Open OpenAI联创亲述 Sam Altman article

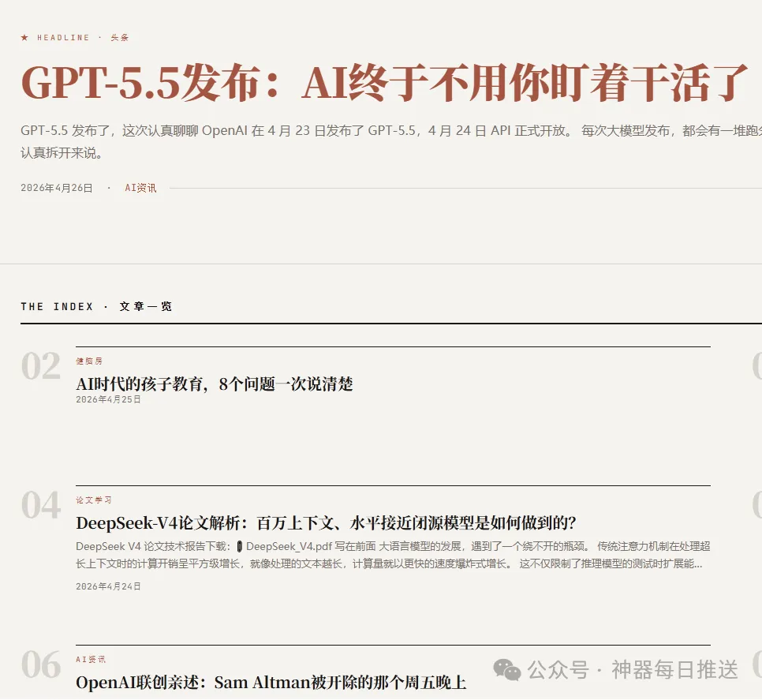(x=271, y=683)
